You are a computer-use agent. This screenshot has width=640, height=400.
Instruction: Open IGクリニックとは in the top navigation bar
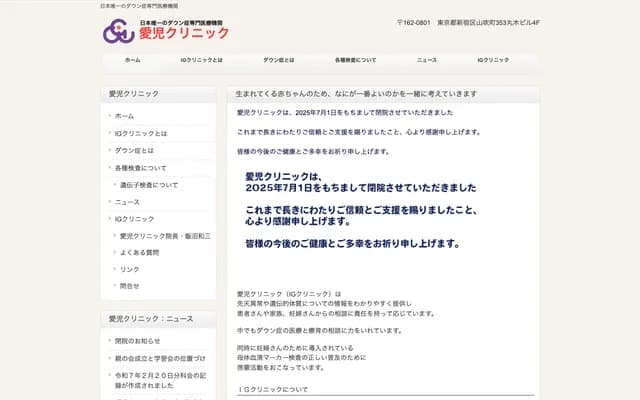202,60
